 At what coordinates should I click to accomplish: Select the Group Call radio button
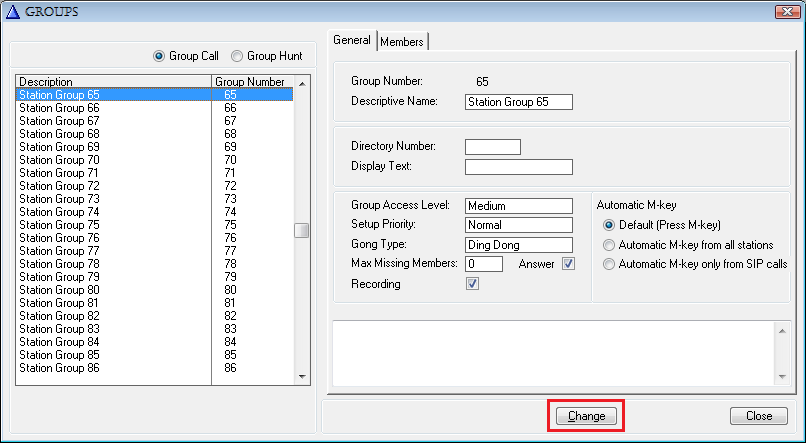(159, 56)
